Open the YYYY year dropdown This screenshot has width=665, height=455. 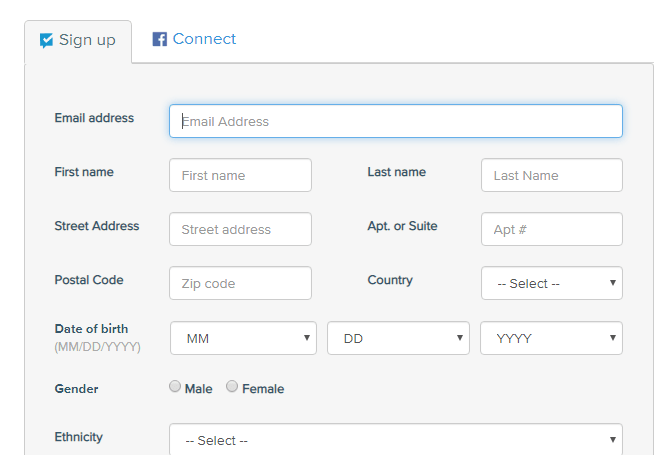[551, 338]
